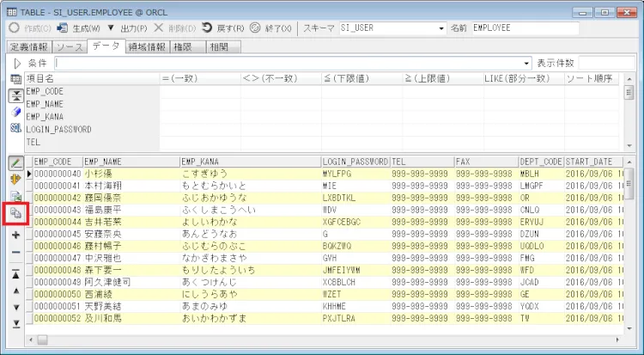This screenshot has width=644, height=355.
Task: Click the data grid vertical scrollbar thumb
Action: click(629, 183)
